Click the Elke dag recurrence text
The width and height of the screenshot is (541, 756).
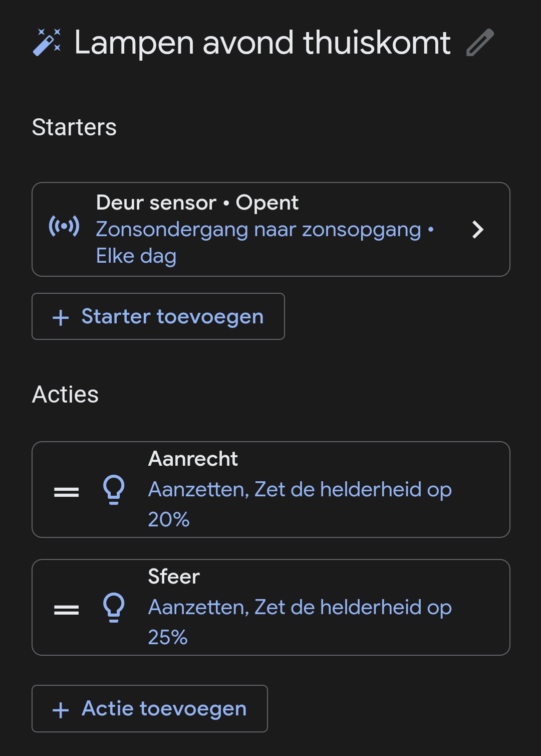click(x=136, y=256)
